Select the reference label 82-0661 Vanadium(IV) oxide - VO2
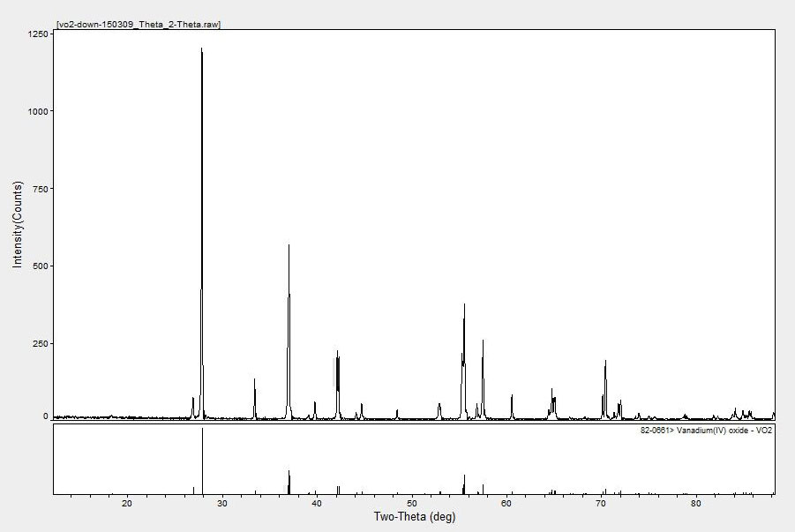This screenshot has width=795, height=532. pyautogui.click(x=706, y=431)
